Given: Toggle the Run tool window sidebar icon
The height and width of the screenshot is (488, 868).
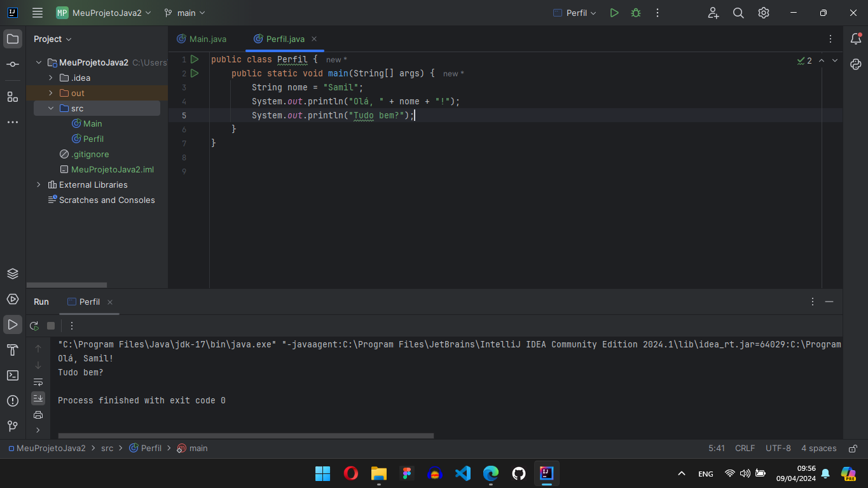Looking at the screenshot, I should (13, 324).
